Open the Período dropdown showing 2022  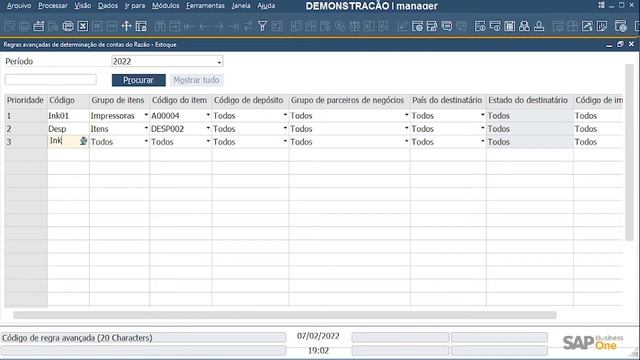tap(219, 62)
